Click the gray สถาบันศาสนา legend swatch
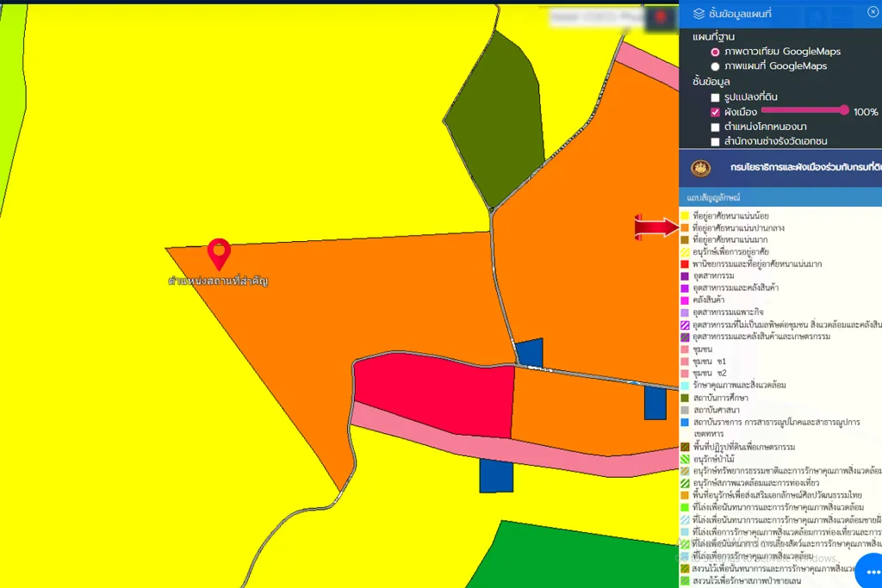 (685, 410)
